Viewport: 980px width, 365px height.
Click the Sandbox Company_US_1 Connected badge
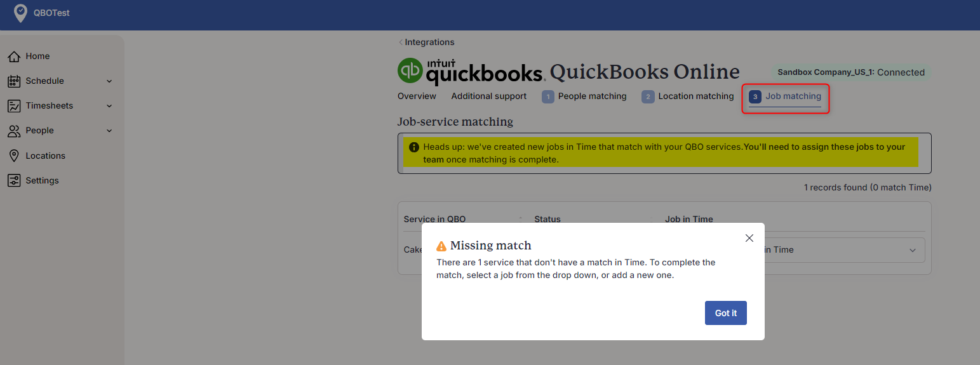(851, 72)
